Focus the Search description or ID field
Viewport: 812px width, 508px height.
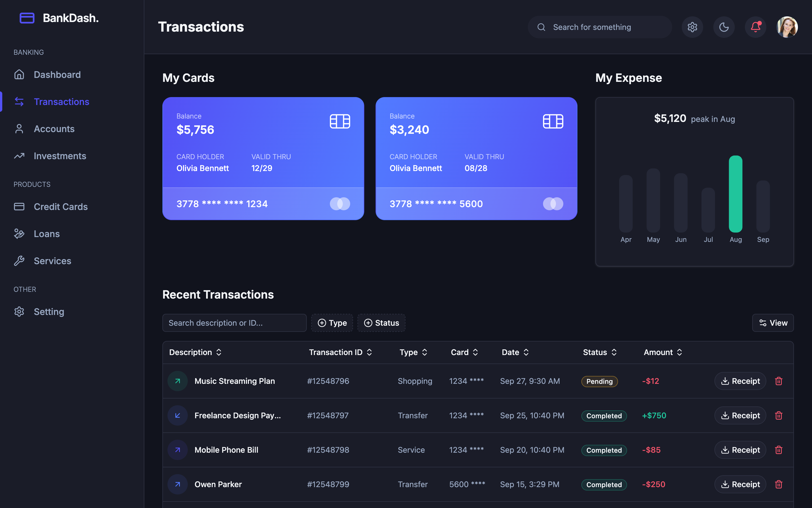[x=234, y=323]
